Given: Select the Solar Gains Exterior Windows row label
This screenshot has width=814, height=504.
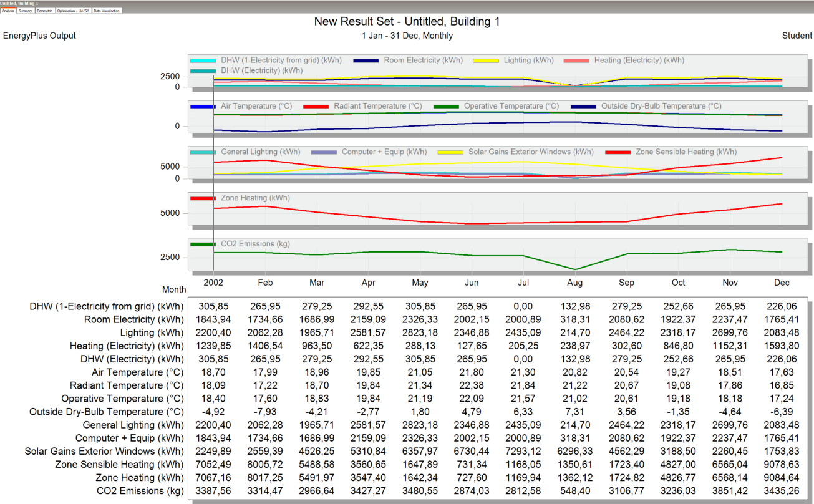Looking at the screenshot, I should (x=105, y=451).
